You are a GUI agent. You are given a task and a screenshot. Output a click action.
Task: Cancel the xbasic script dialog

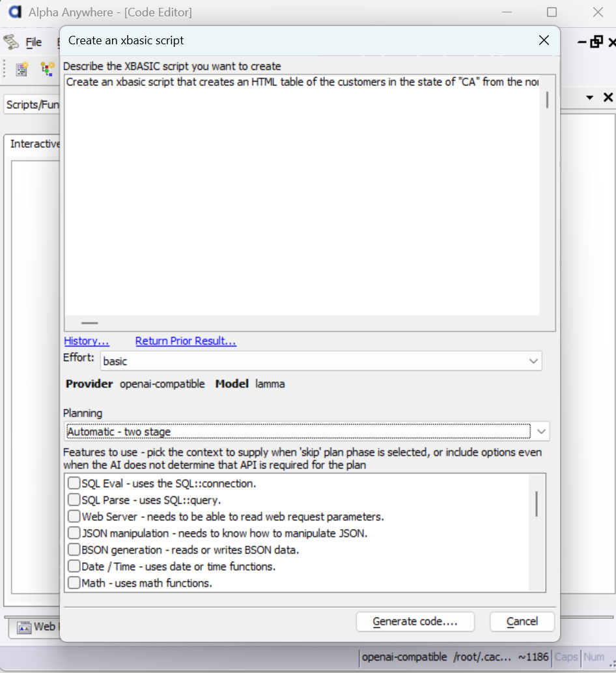pyautogui.click(x=522, y=622)
